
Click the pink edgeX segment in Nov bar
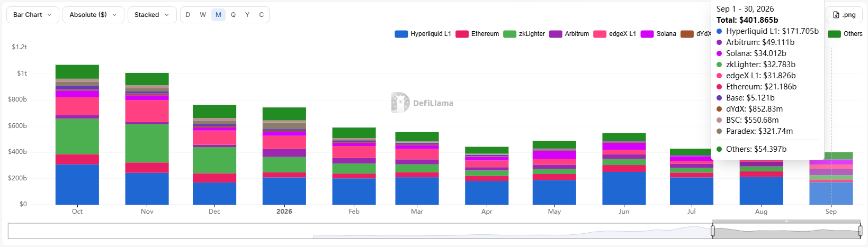click(x=147, y=111)
